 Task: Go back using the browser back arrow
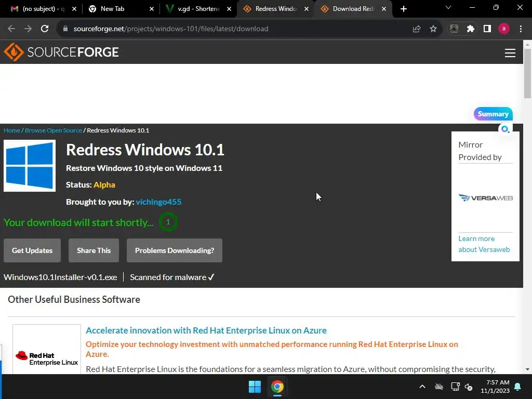tap(11, 29)
